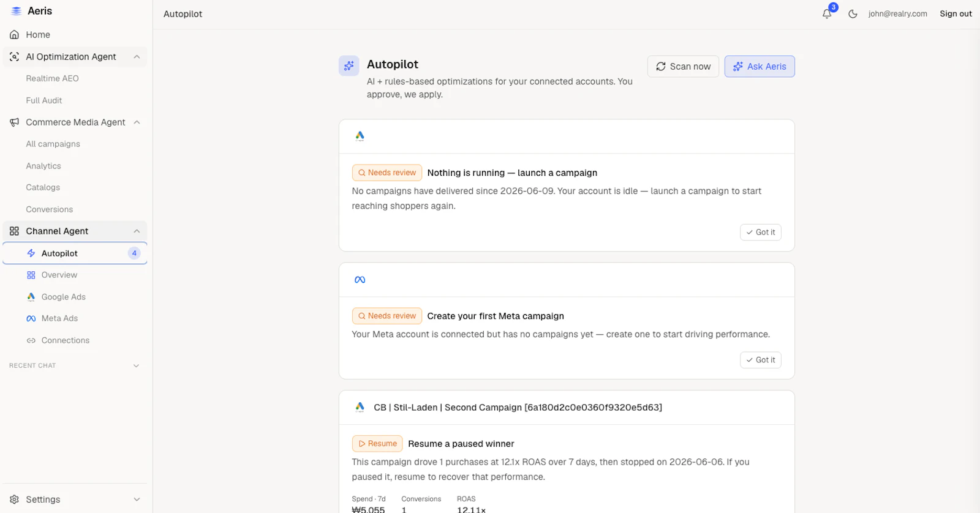Open the Full Audit page
This screenshot has width=980, height=513.
(x=44, y=100)
